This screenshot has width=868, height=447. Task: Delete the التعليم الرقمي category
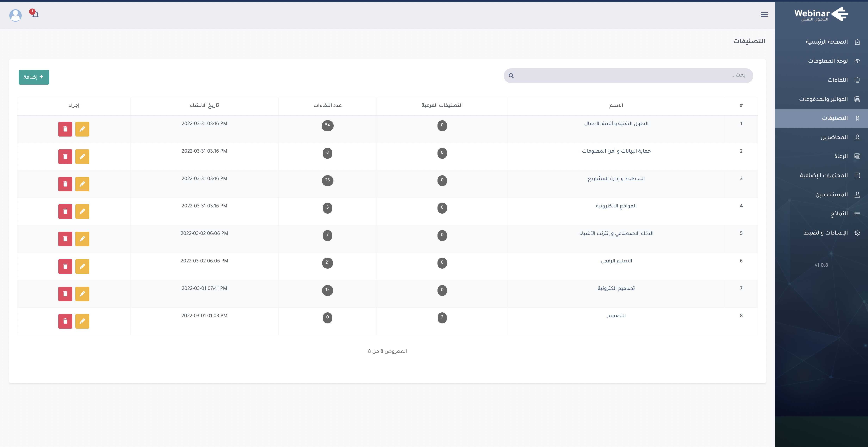click(x=65, y=266)
